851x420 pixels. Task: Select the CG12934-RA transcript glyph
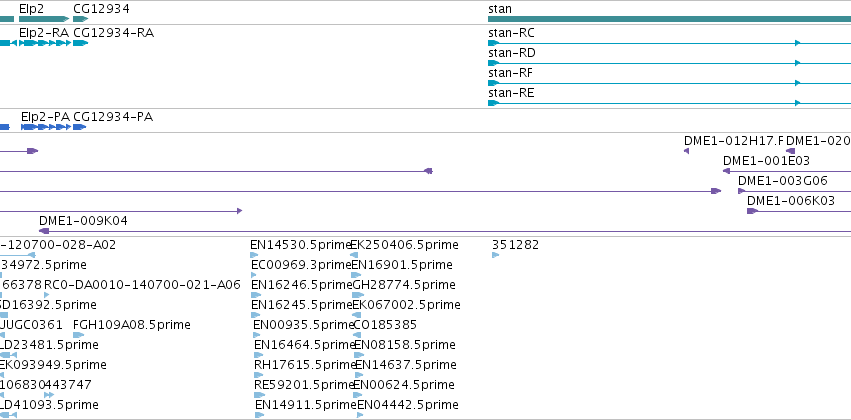tap(80, 43)
